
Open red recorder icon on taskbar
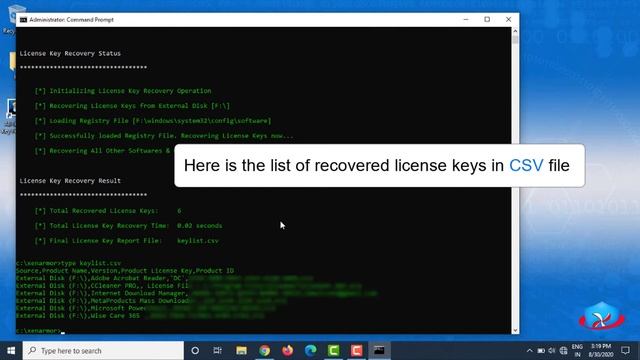356,351
